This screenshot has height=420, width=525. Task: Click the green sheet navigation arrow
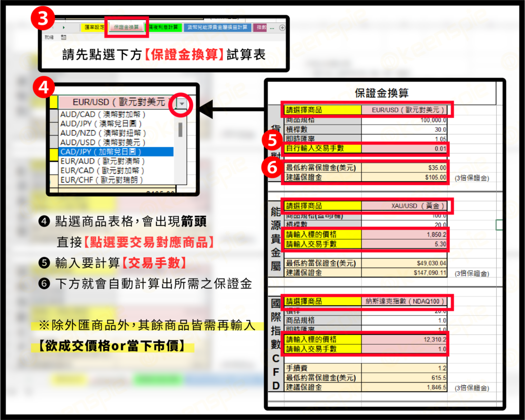(x=64, y=28)
